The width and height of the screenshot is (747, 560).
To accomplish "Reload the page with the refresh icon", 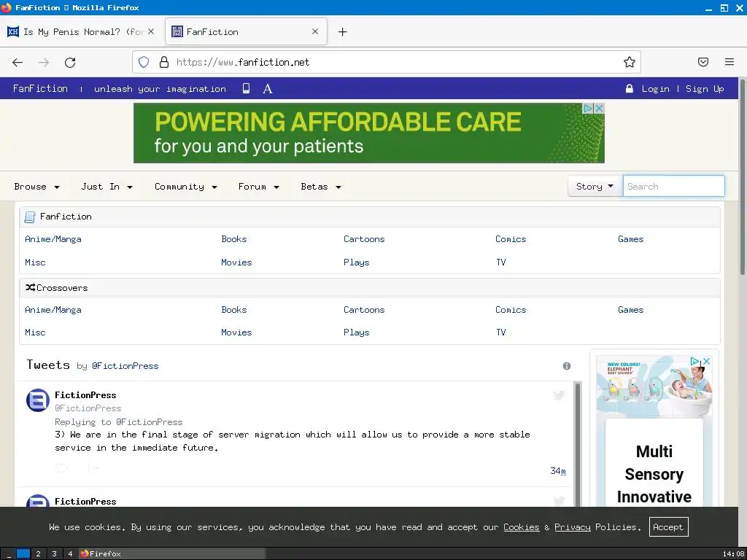I will (x=70, y=63).
